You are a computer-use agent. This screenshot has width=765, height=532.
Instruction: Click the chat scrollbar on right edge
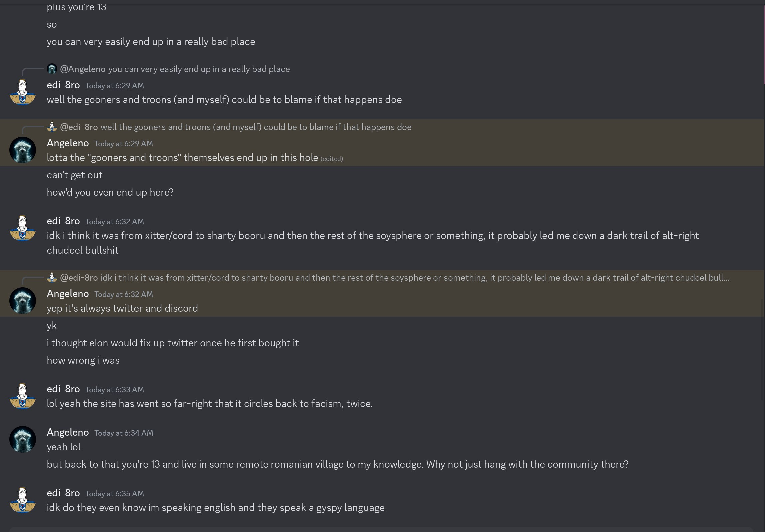coord(763,43)
